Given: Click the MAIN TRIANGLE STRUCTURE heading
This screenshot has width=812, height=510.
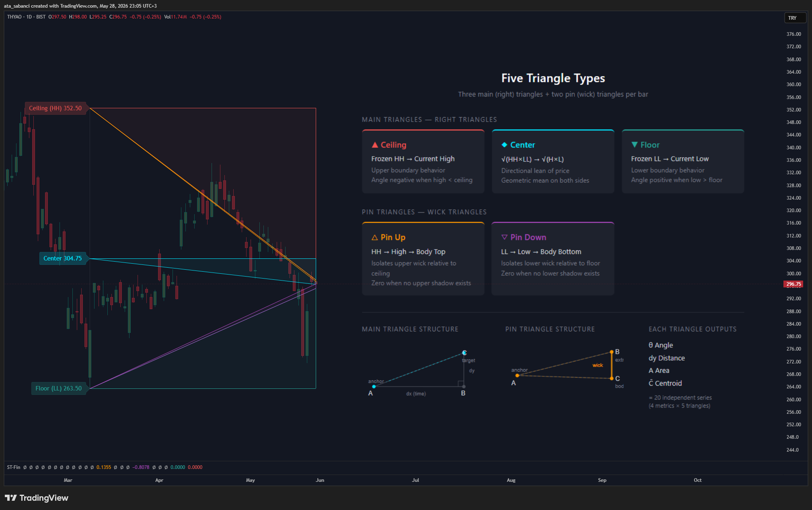Looking at the screenshot, I should point(410,329).
